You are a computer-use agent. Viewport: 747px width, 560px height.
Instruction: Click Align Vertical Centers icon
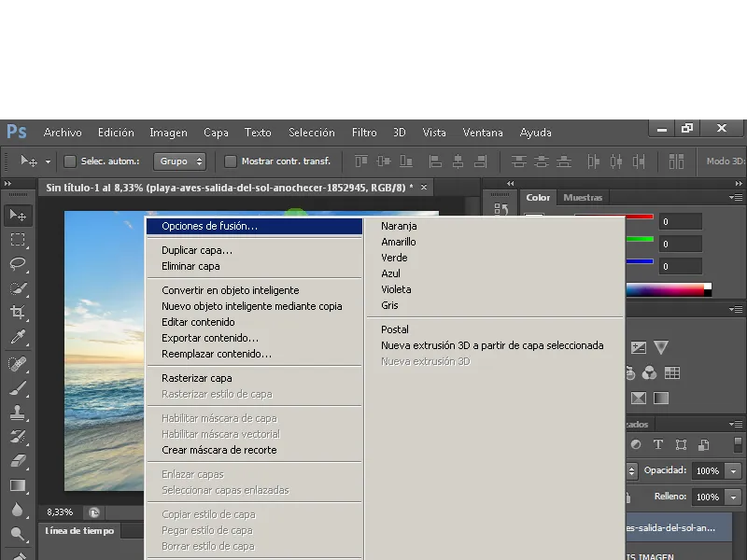coord(384,161)
